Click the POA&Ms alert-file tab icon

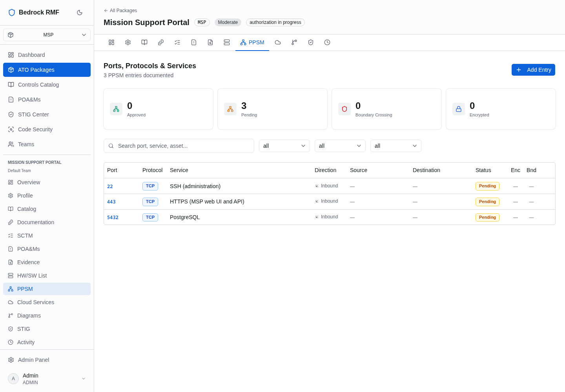194,42
